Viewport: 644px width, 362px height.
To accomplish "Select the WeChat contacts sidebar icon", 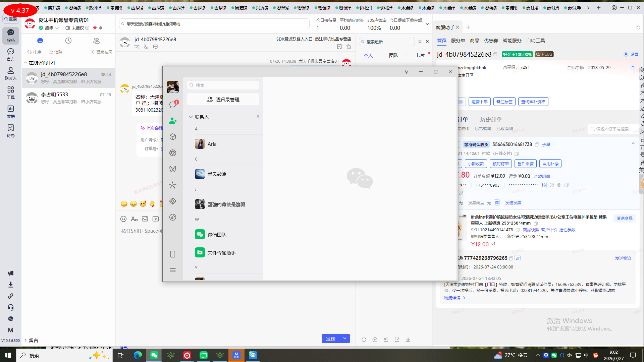I will point(173,121).
